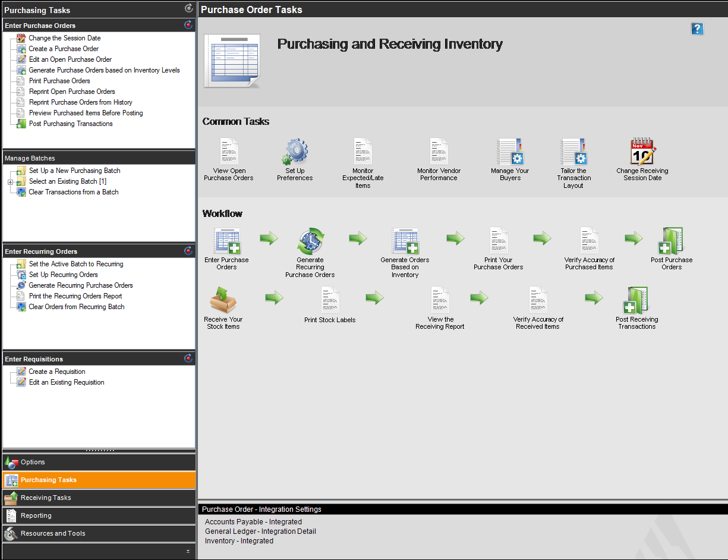Select Clear Transactions from a Batch
Image resolution: width=728 pixels, height=560 pixels.
(x=74, y=192)
